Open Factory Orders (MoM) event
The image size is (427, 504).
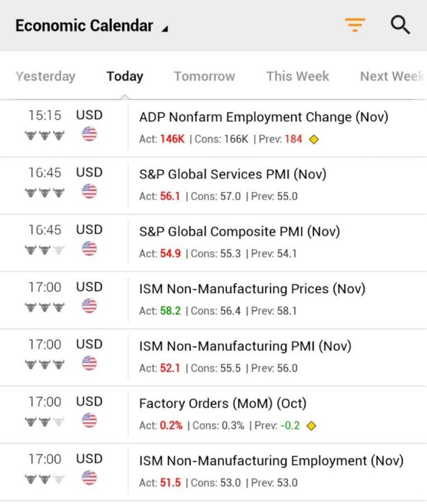click(223, 404)
